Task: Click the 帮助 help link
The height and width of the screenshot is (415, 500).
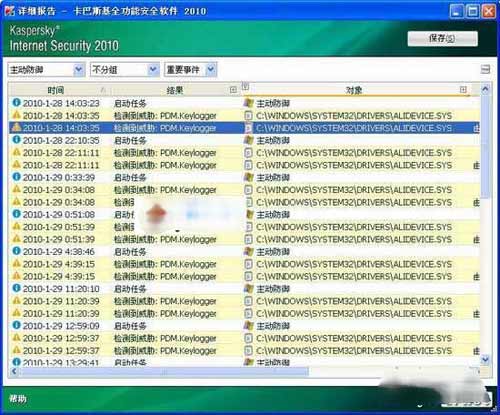Action: [x=18, y=398]
